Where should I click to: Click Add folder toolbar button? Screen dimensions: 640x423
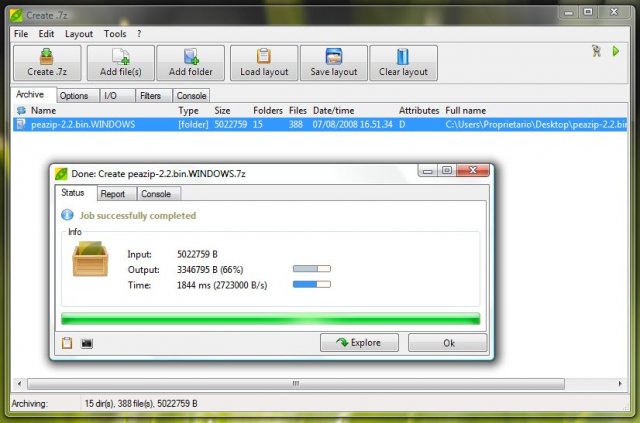[191, 63]
